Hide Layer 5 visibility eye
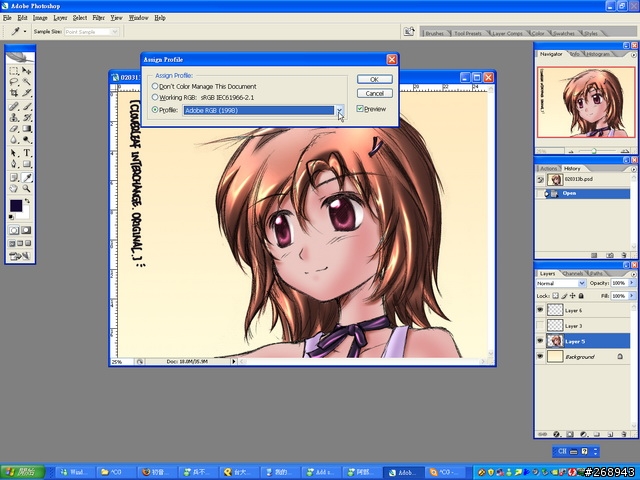The height and width of the screenshot is (480, 640). tap(540, 341)
